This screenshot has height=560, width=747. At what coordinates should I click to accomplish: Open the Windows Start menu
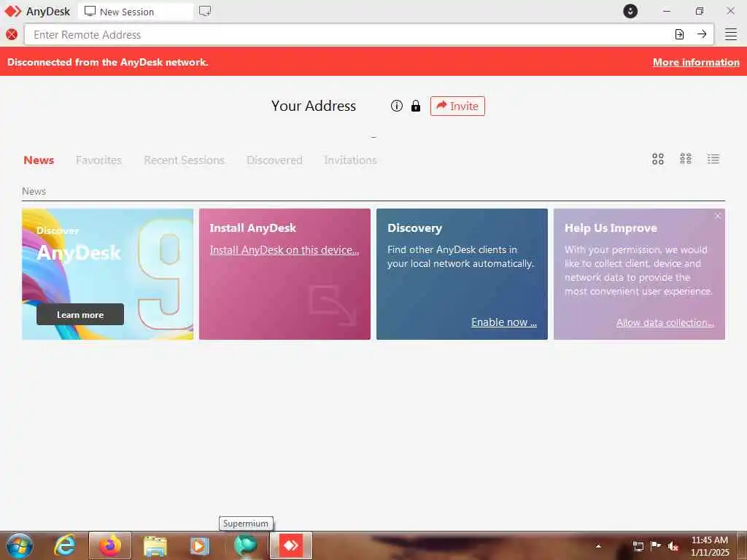[x=20, y=545]
